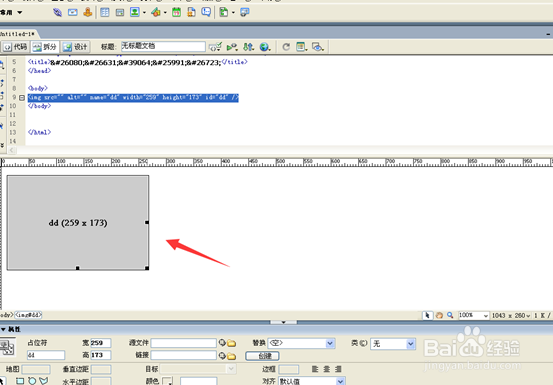This screenshot has width=553, height=385.
Task: Click the height field showing 173
Action: [101, 355]
